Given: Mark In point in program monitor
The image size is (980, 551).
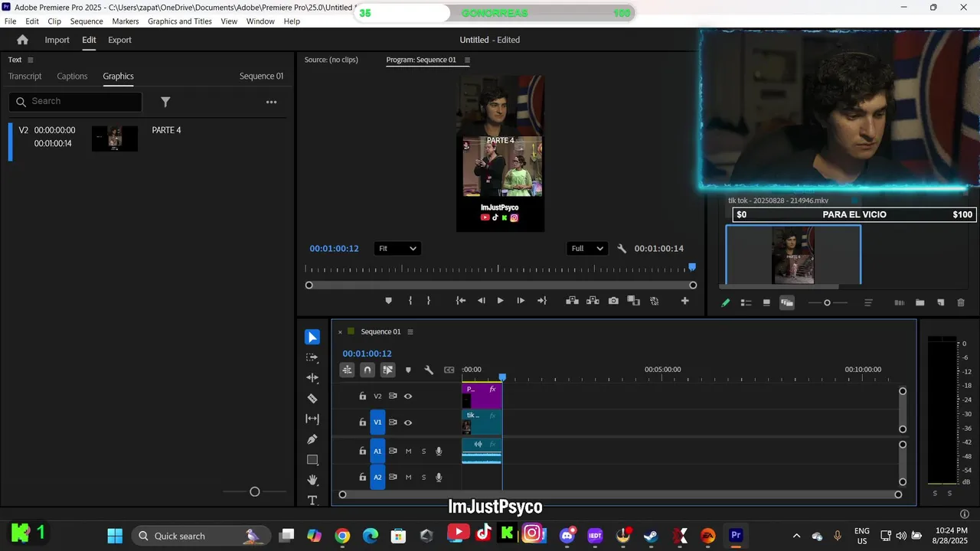Looking at the screenshot, I should [410, 301].
